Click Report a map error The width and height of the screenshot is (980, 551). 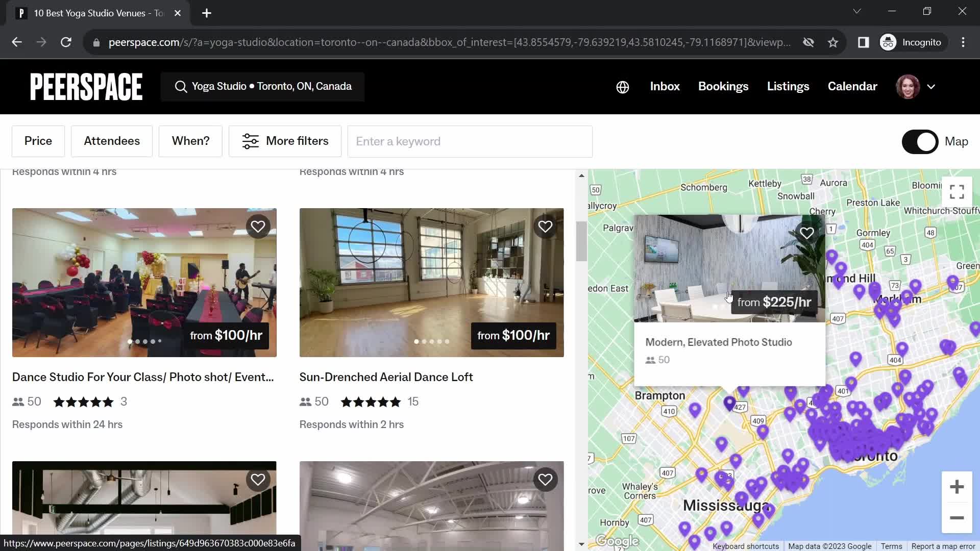[943, 546]
